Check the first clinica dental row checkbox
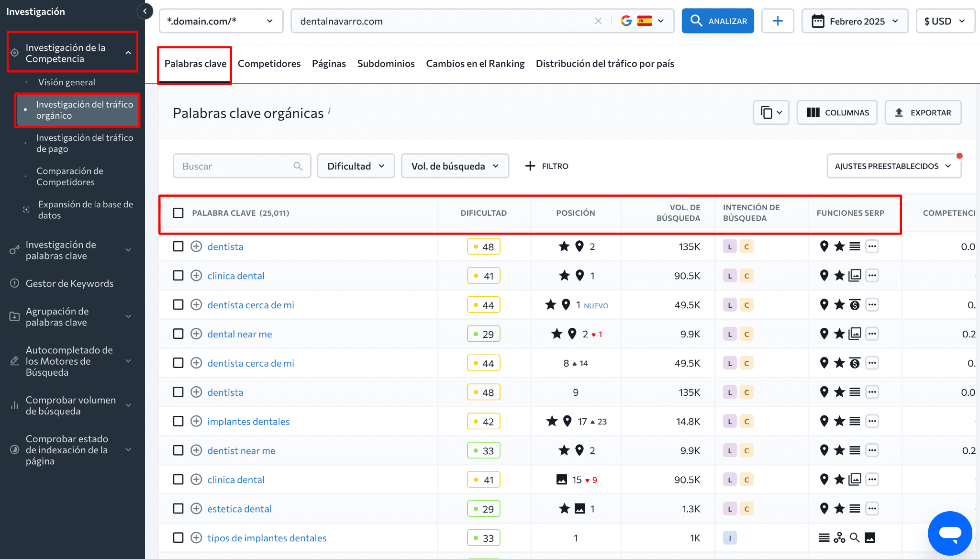Screen dimensions: 980x559 pos(178,276)
